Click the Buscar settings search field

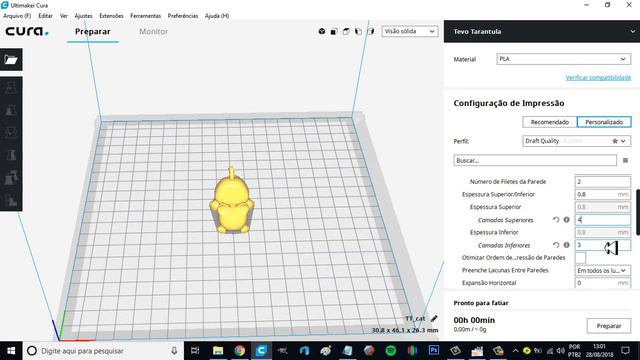point(535,160)
